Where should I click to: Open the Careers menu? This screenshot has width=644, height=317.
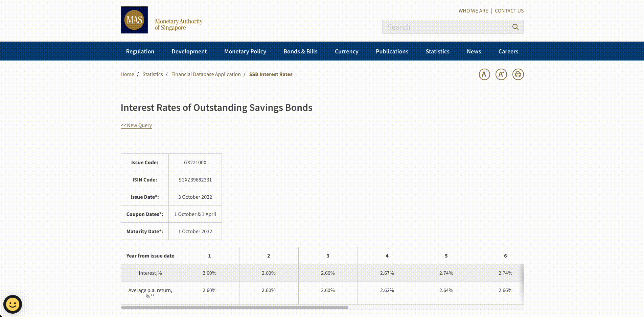(508, 51)
